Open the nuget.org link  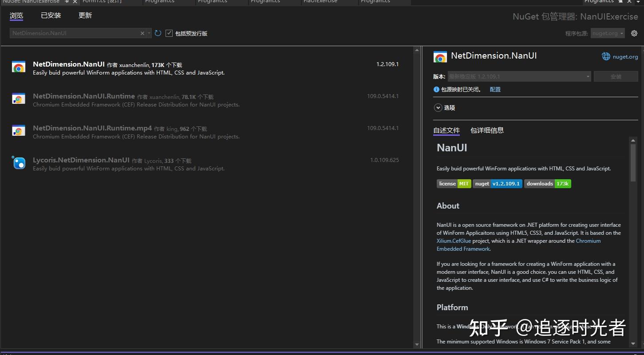tap(625, 57)
